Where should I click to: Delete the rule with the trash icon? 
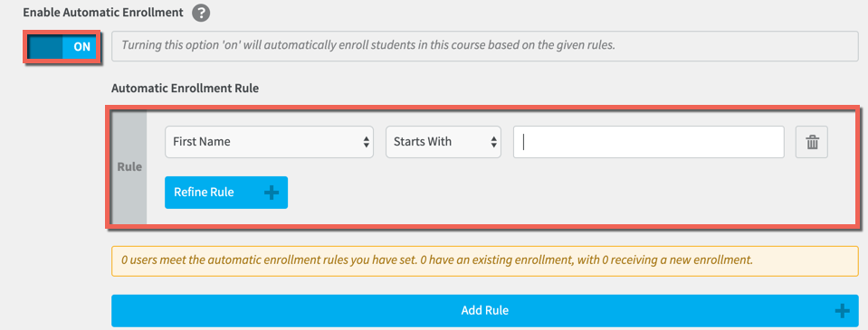pyautogui.click(x=812, y=142)
